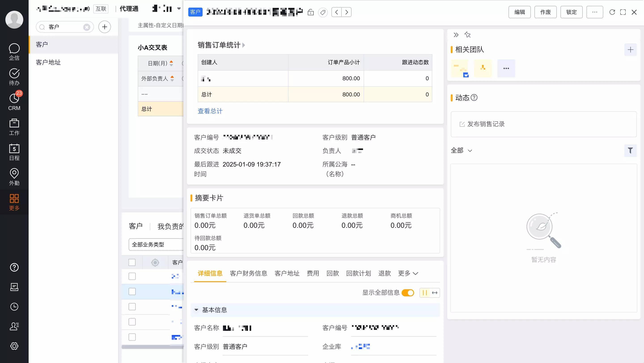
Task: Toggle the 显示全部信息 switch
Action: (408, 293)
